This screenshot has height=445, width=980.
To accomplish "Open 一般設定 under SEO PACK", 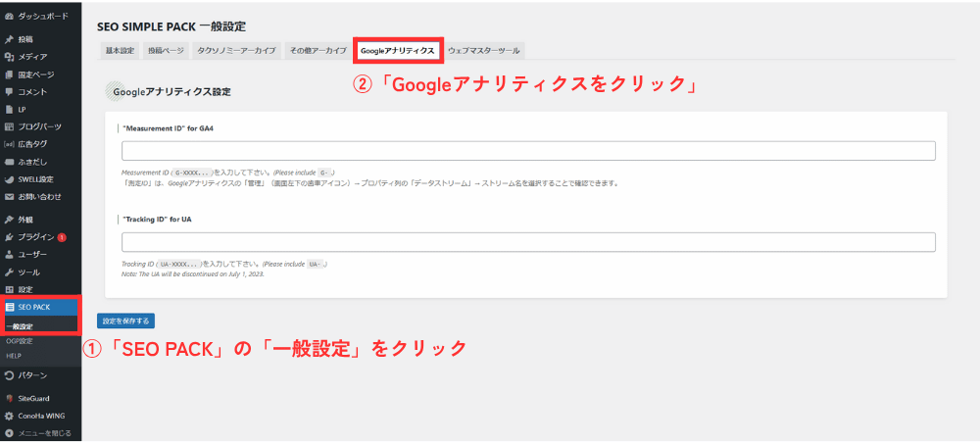I will (19, 326).
